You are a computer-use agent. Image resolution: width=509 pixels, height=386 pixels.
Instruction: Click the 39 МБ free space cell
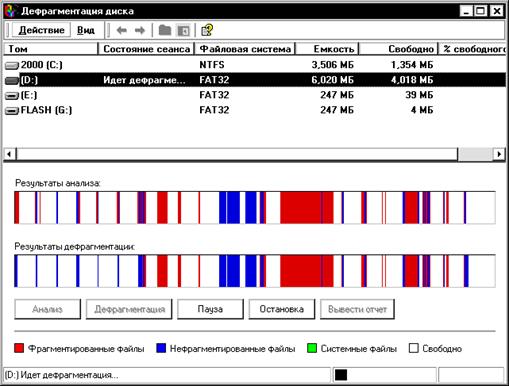419,95
